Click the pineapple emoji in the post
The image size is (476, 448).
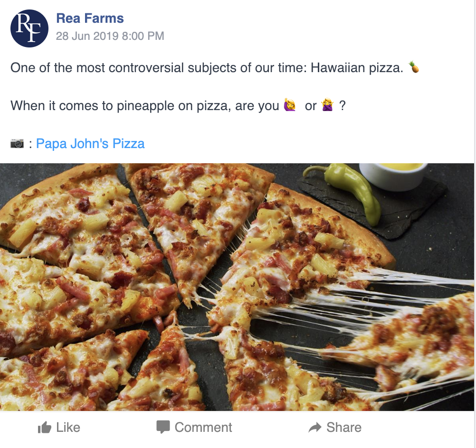(415, 68)
